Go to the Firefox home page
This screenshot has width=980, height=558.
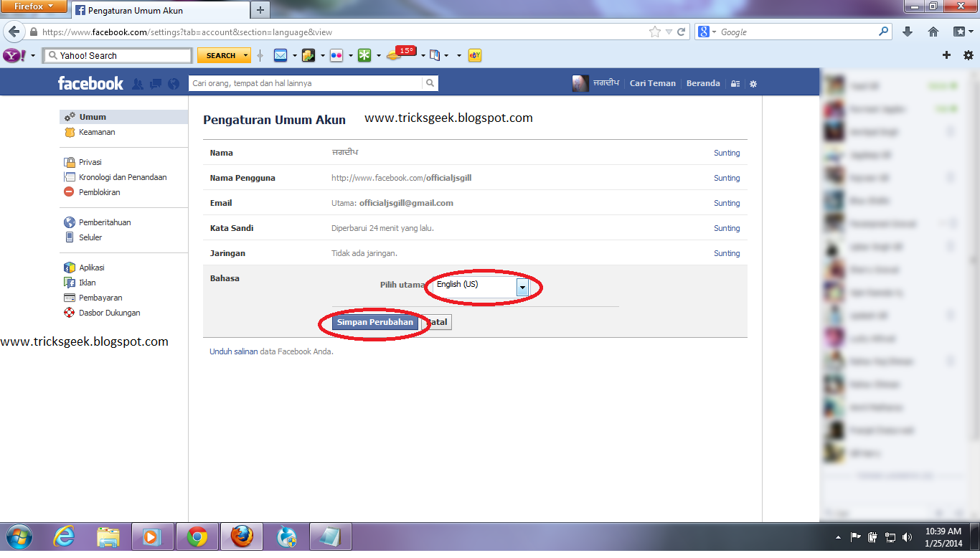tap(933, 32)
